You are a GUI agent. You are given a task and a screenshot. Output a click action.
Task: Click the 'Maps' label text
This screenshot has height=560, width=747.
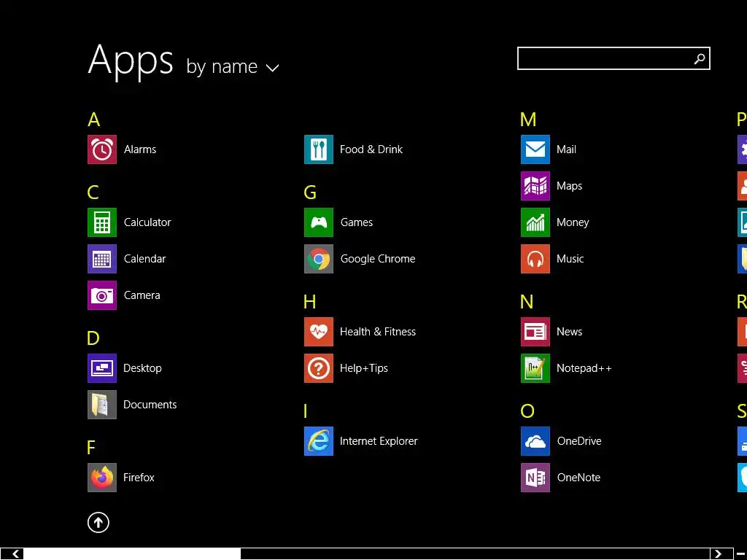(x=569, y=186)
